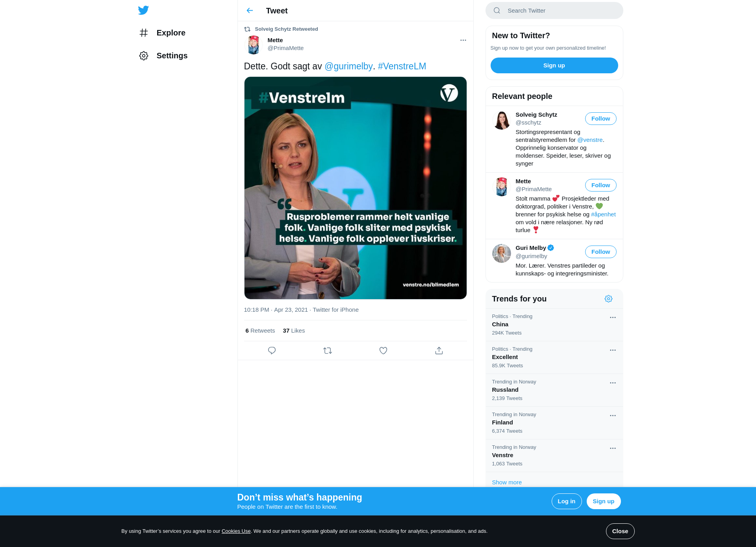Share the tweet via share icon
This screenshot has height=547, width=756.
coord(439,350)
